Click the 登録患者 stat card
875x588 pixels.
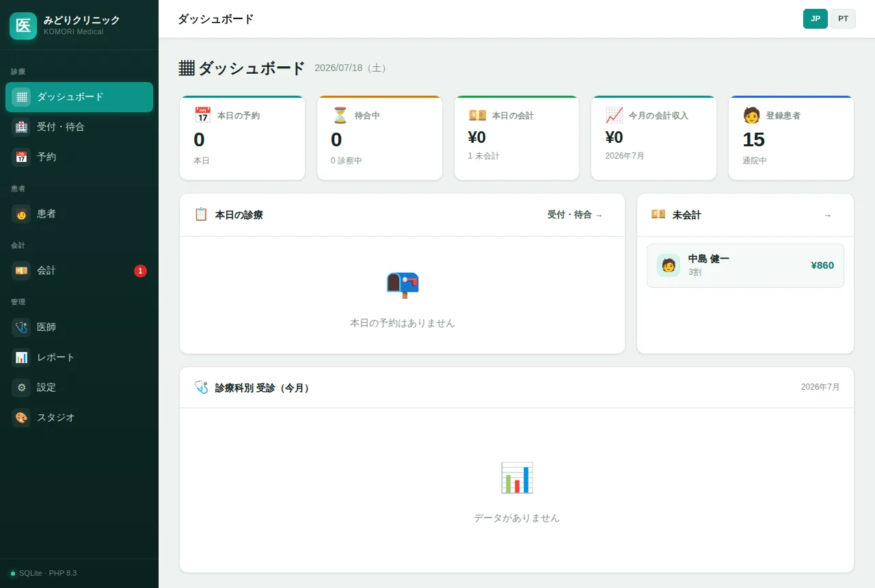pos(791,138)
